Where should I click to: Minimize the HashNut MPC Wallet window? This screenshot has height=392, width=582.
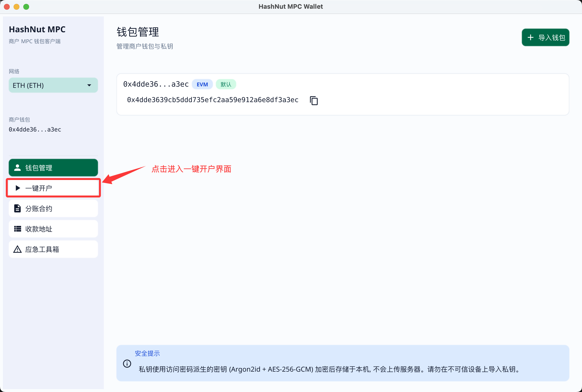pyautogui.click(x=16, y=7)
